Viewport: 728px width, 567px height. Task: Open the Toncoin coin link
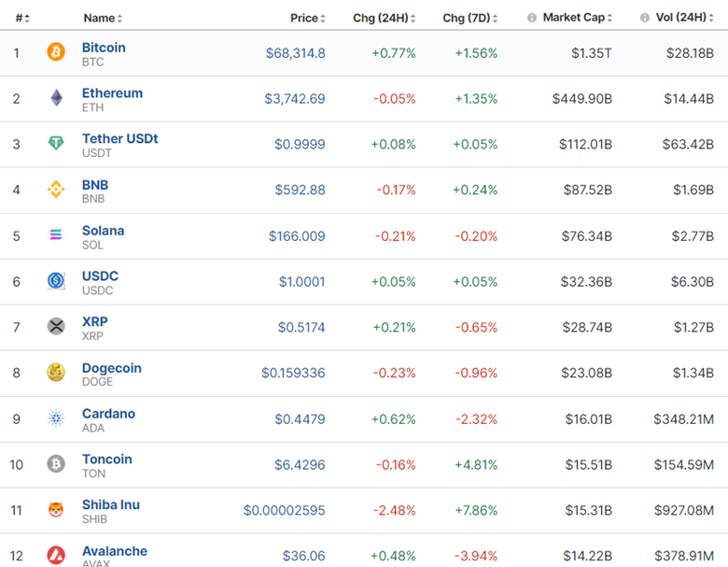tap(107, 460)
